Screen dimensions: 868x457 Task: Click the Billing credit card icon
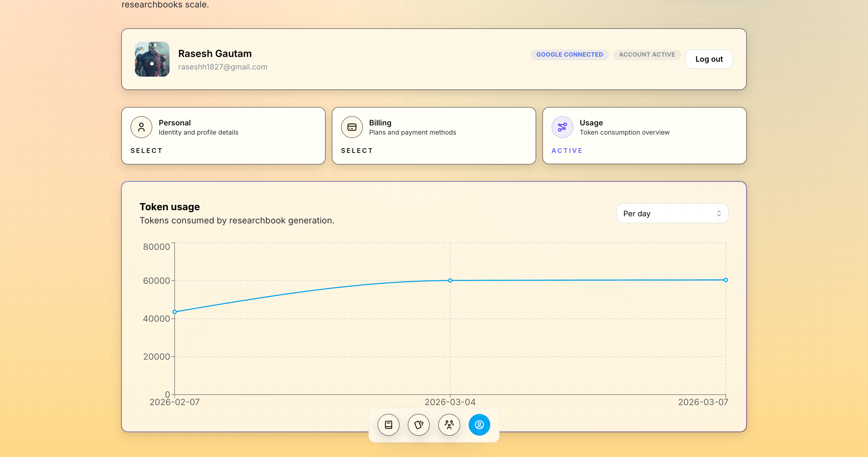(352, 127)
